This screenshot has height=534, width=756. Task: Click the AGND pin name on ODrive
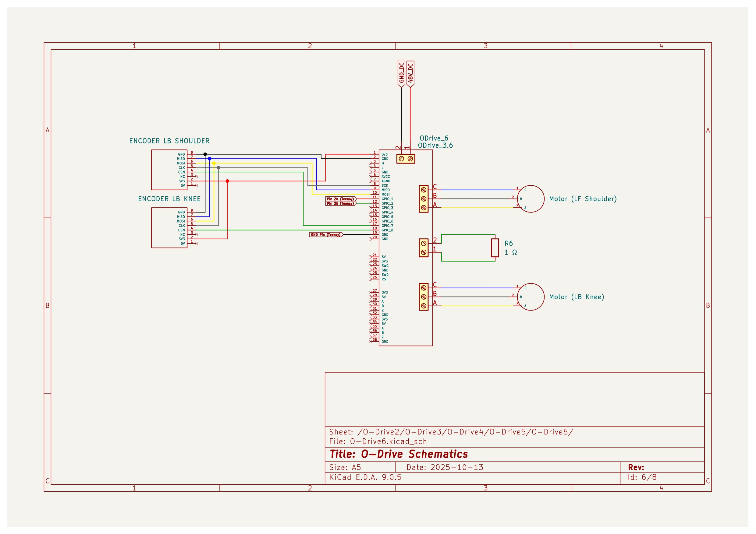[386, 181]
